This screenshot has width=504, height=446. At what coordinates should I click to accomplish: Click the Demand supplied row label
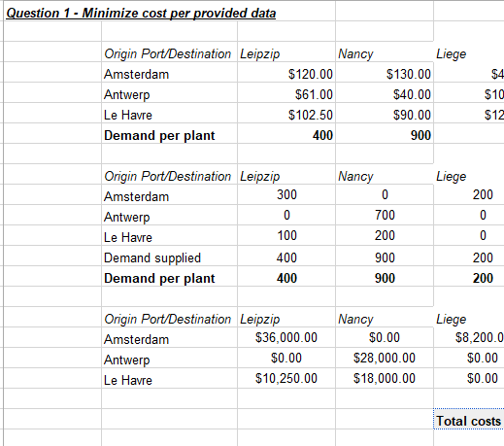click(152, 258)
